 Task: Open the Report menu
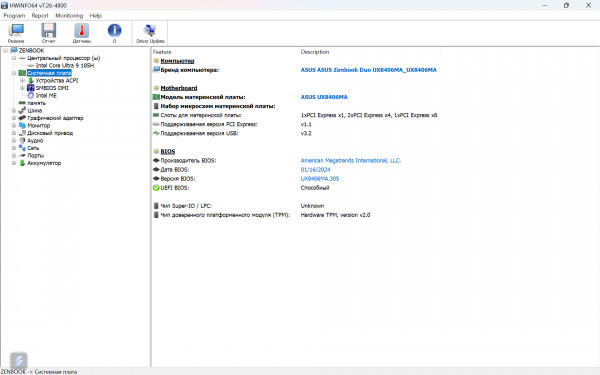40,16
